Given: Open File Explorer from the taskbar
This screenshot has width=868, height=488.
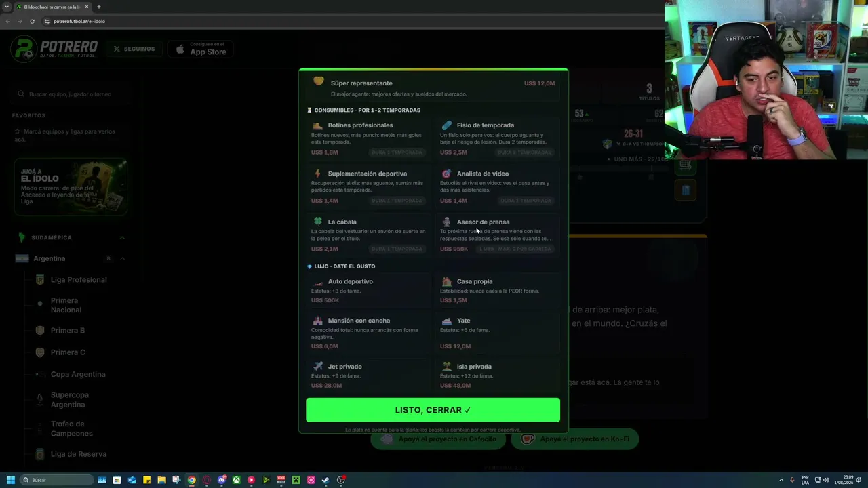Looking at the screenshot, I should pos(161,480).
